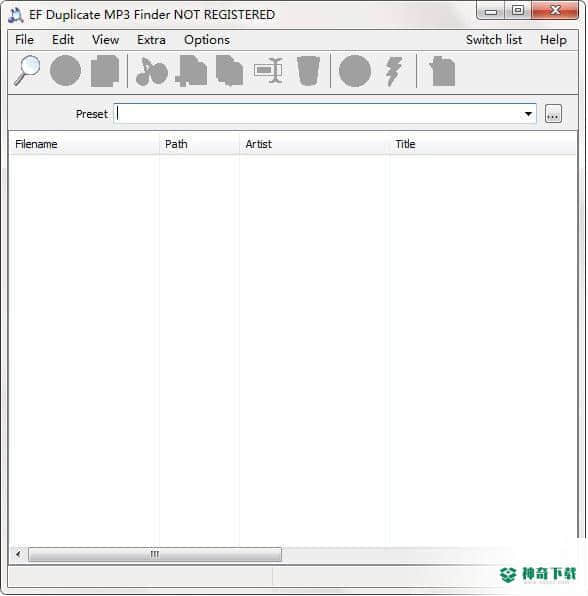Minimize the EF Duplicate MP3 Finder window
The height and width of the screenshot is (596, 588).
pos(491,11)
